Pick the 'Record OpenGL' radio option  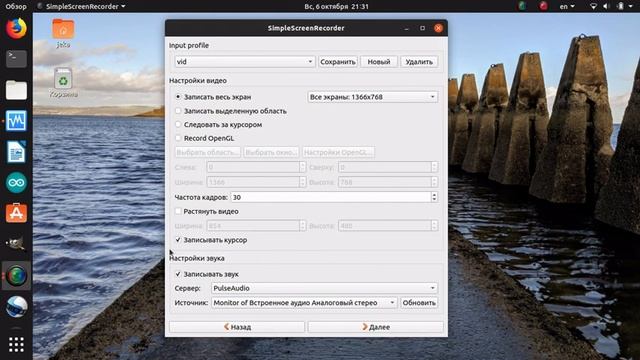point(178,138)
